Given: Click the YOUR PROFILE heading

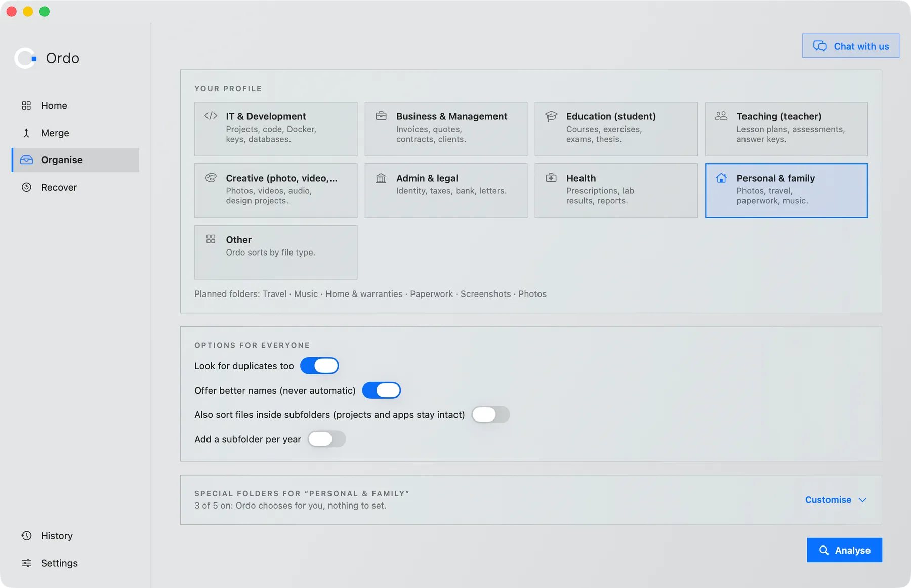Looking at the screenshot, I should pyautogui.click(x=228, y=89).
